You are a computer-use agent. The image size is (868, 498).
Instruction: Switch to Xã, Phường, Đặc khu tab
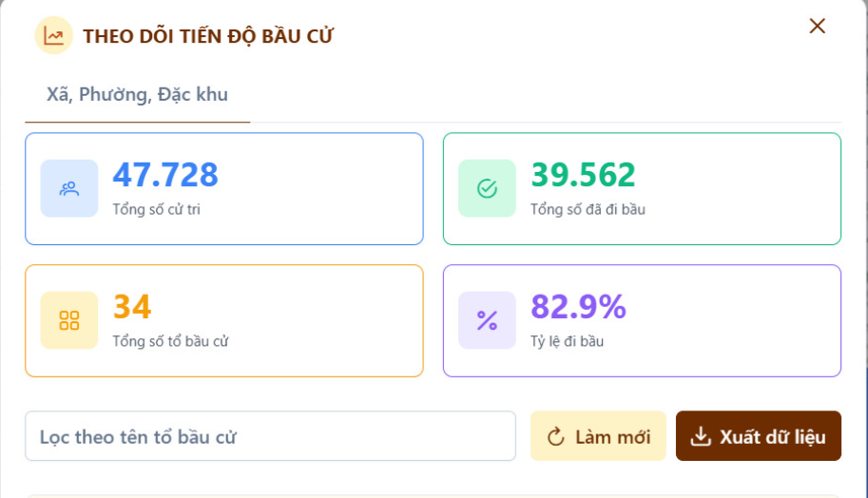137,95
